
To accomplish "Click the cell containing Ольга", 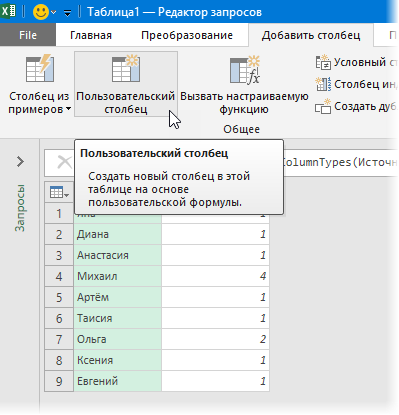I will tap(118, 339).
